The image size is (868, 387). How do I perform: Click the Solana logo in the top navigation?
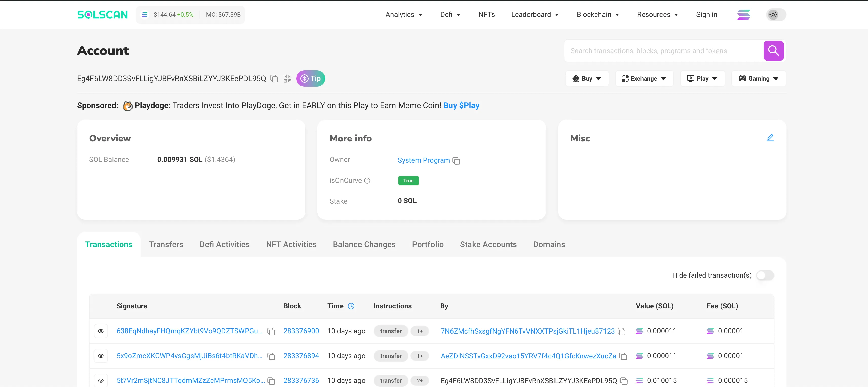(x=744, y=14)
